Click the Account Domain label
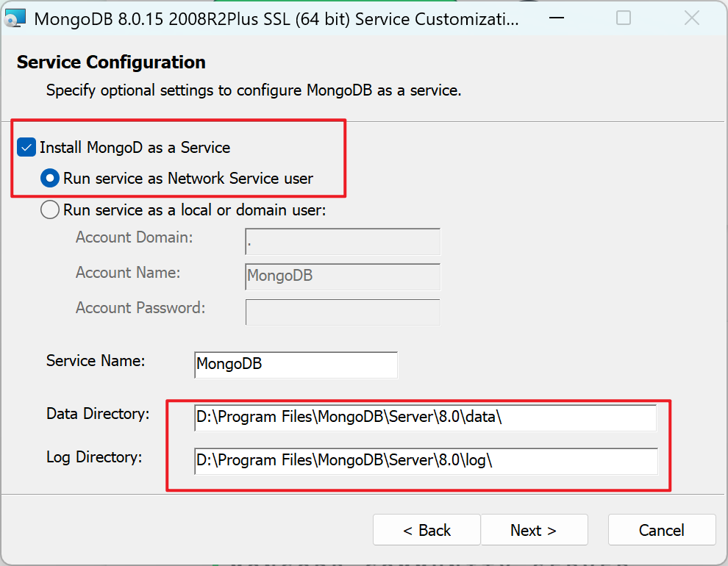Screen dimensions: 728x566 pyautogui.click(x=134, y=237)
